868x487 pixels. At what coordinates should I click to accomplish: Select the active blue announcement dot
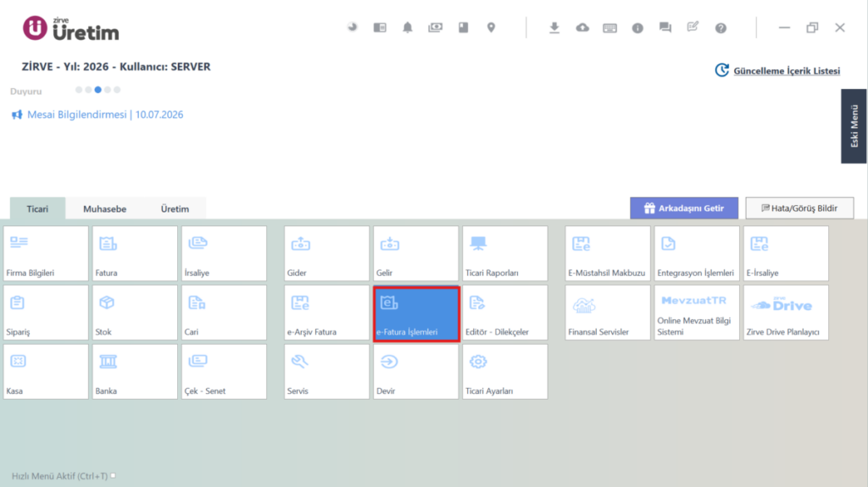98,90
